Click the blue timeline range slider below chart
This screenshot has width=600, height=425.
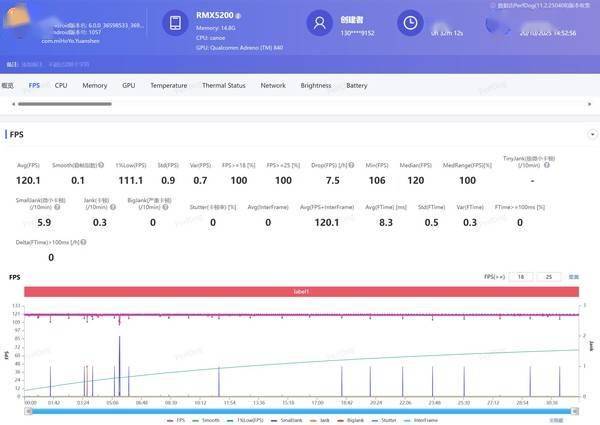click(300, 410)
